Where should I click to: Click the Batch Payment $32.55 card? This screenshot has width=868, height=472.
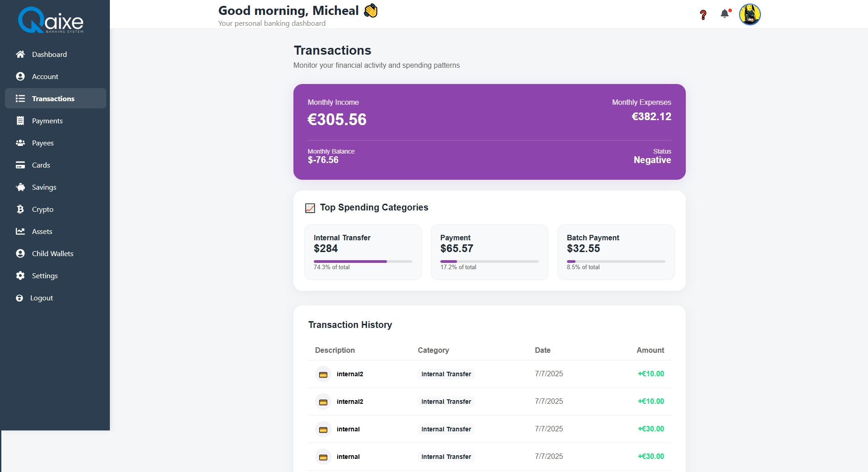[x=616, y=252]
